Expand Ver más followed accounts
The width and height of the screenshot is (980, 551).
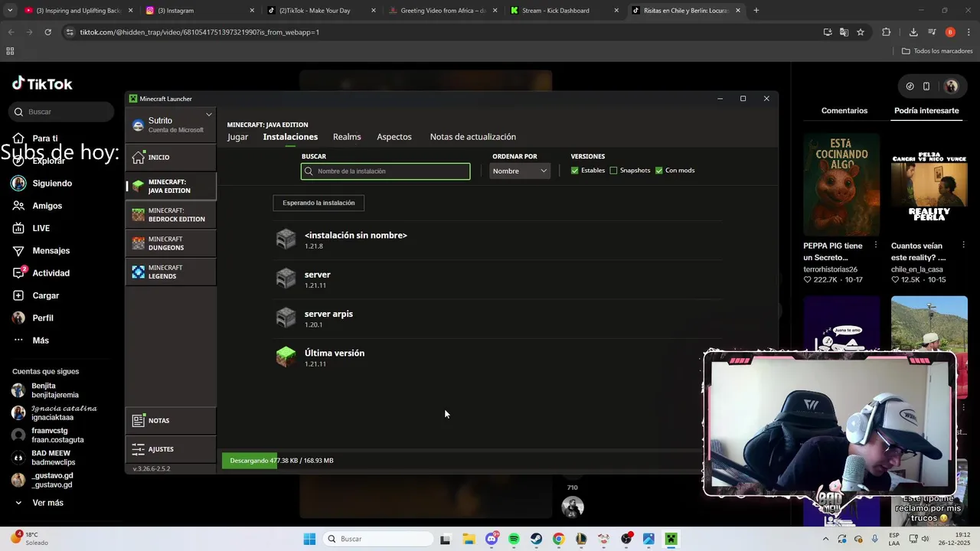pos(39,503)
